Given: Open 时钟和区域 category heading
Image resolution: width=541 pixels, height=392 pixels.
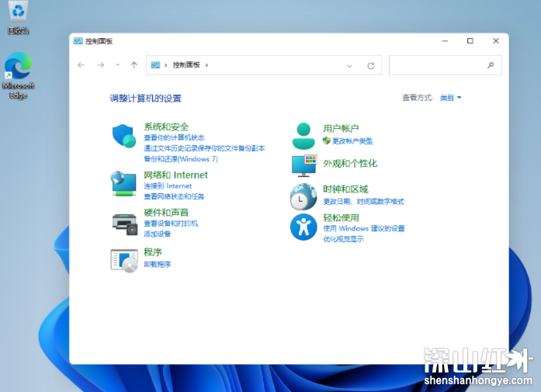Looking at the screenshot, I should [x=345, y=189].
